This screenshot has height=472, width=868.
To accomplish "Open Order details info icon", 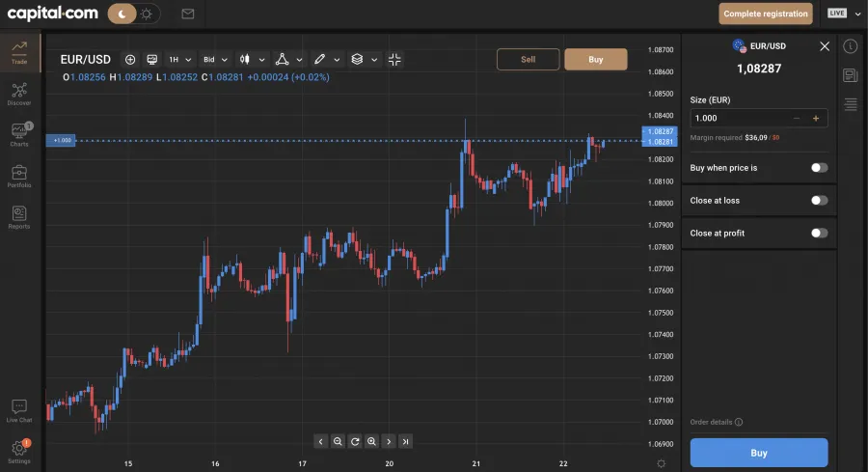I will (x=739, y=422).
